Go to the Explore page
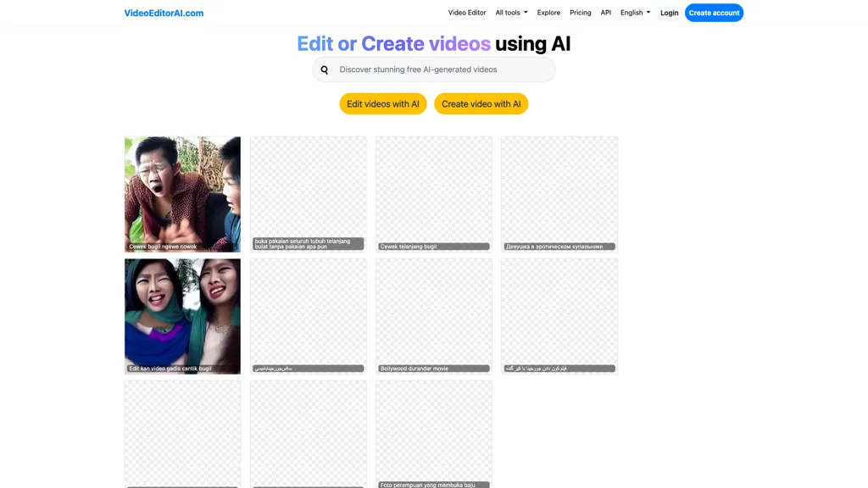The image size is (868, 488). tap(548, 13)
